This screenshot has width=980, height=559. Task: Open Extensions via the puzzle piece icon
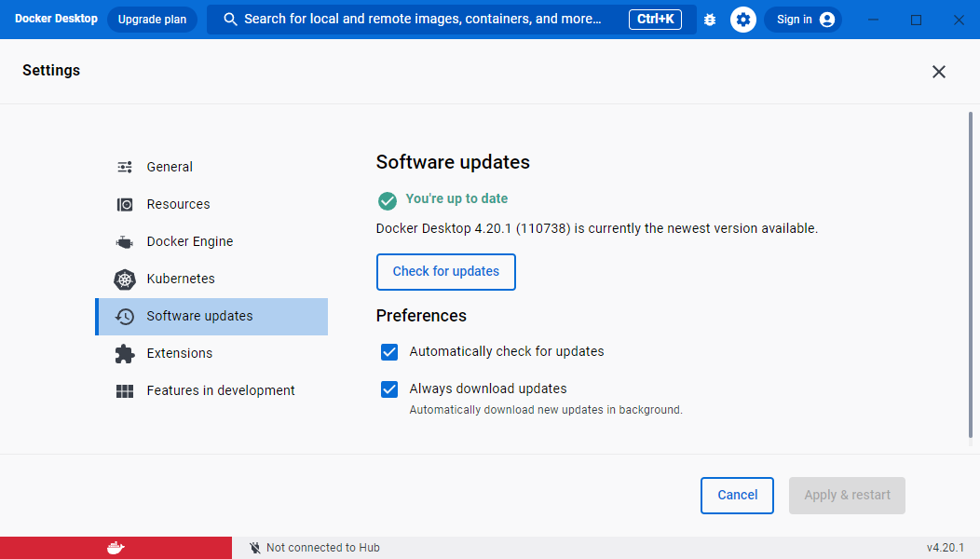[x=124, y=353]
